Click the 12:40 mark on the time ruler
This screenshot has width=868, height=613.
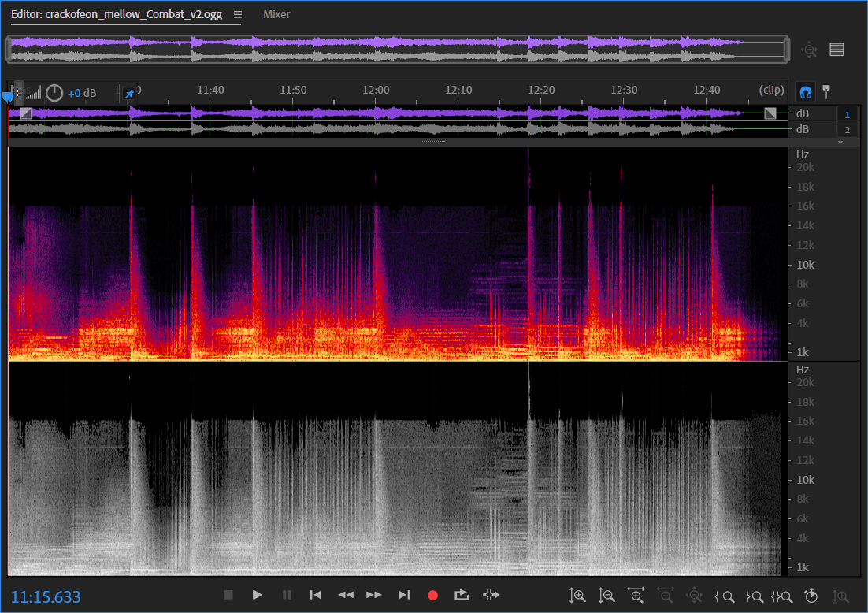707,90
